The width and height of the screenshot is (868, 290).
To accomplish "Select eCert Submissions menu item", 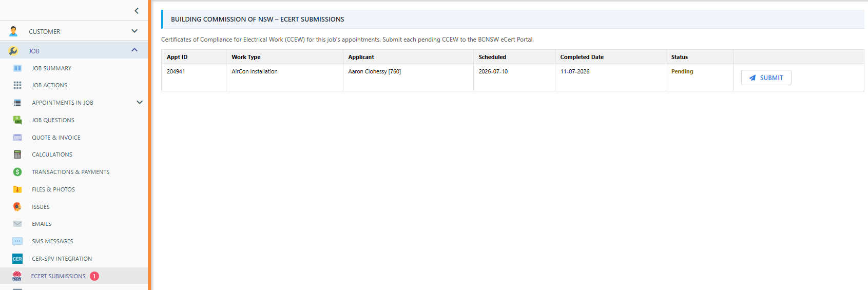I will [x=74, y=276].
